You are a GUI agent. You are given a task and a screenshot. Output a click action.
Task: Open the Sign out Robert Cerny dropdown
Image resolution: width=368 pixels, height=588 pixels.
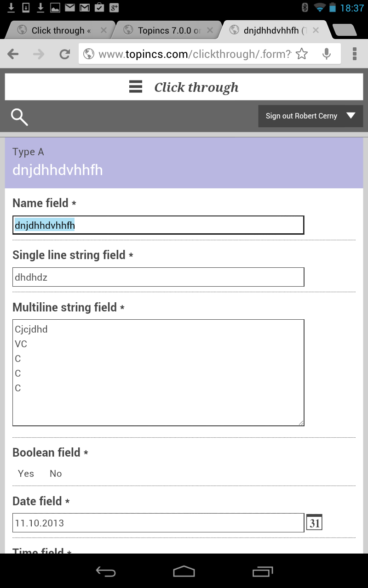point(301,116)
